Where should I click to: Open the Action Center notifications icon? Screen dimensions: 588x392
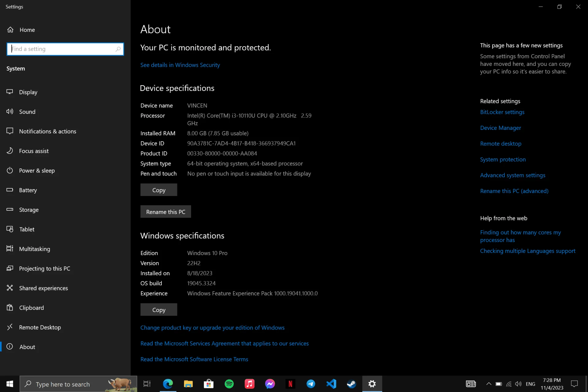coord(575,384)
